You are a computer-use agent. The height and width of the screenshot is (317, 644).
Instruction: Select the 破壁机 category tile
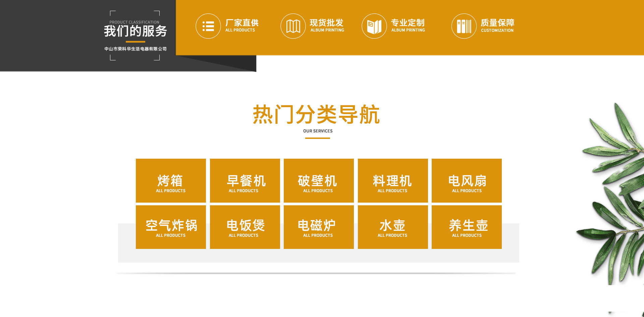[x=319, y=180]
